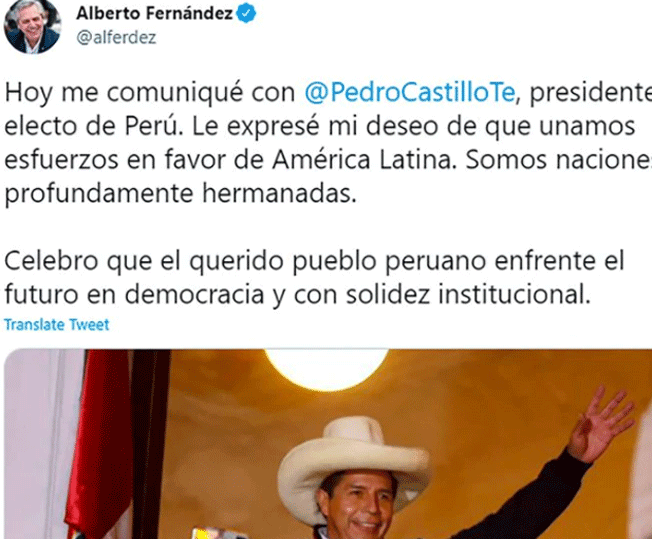The height and width of the screenshot is (539, 652).
Task: Click the bright round lamp in the photo
Action: (327, 368)
